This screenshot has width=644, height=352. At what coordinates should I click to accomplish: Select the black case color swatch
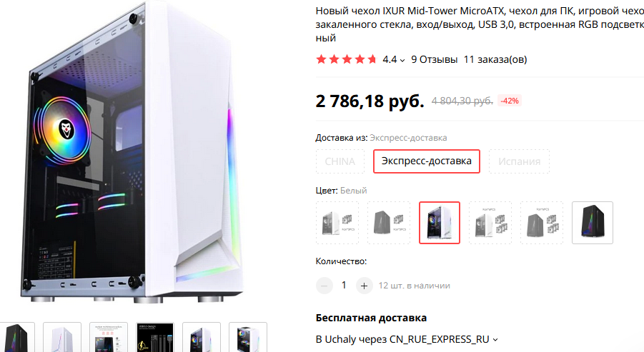(x=593, y=223)
